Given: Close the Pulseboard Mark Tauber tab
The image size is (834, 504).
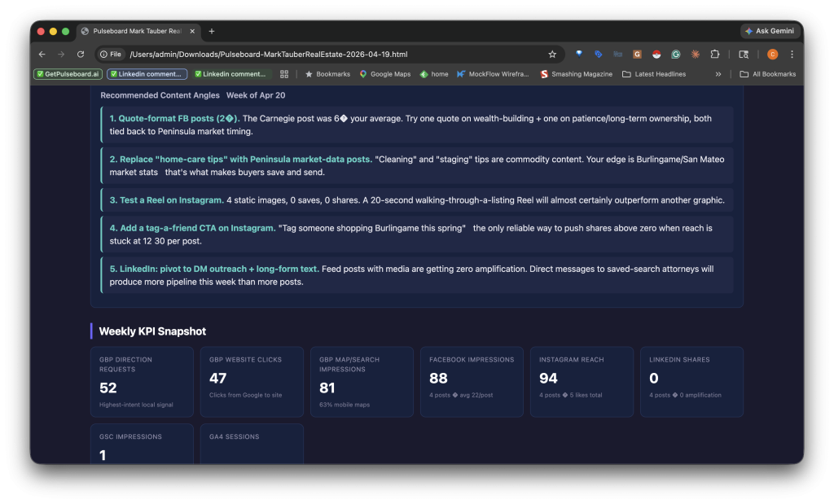Looking at the screenshot, I should click(x=192, y=32).
